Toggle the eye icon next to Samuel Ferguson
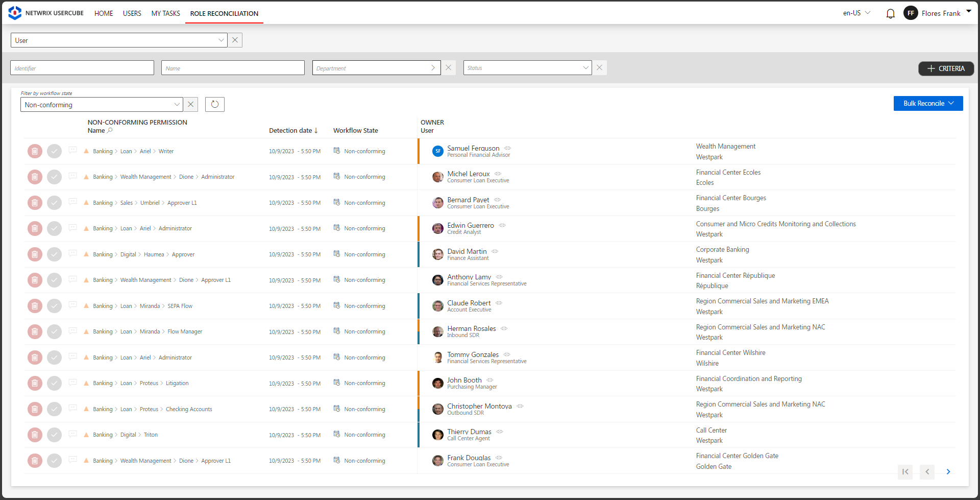This screenshot has height=500, width=980. coord(508,148)
